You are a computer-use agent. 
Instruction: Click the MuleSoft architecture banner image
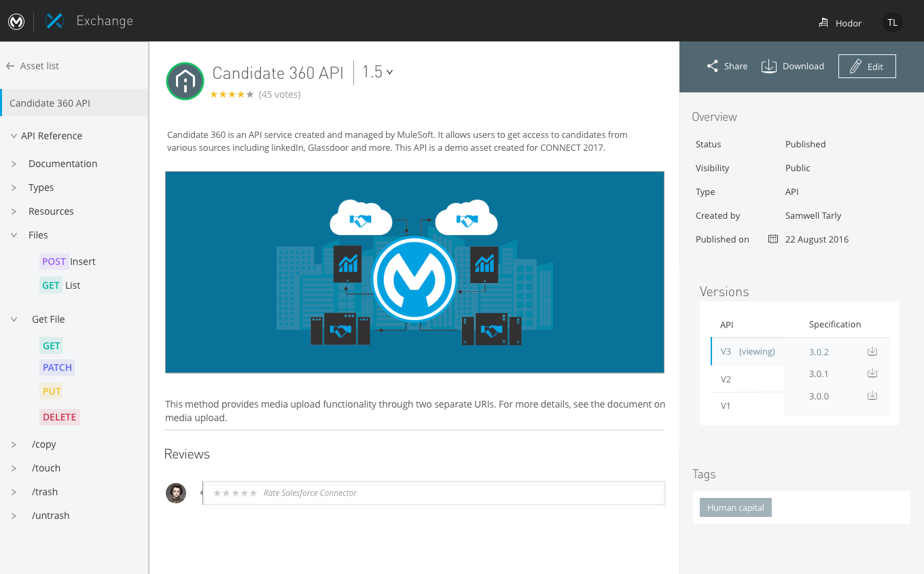click(414, 272)
